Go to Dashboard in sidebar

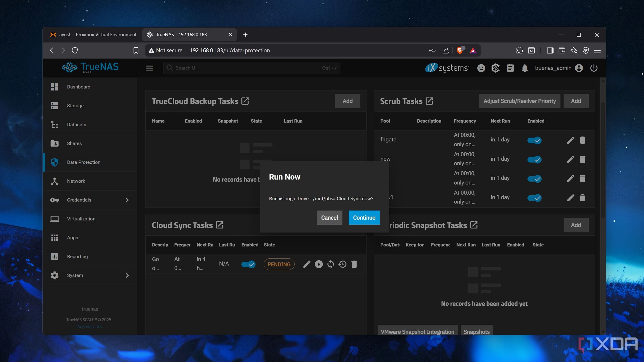(90, 87)
